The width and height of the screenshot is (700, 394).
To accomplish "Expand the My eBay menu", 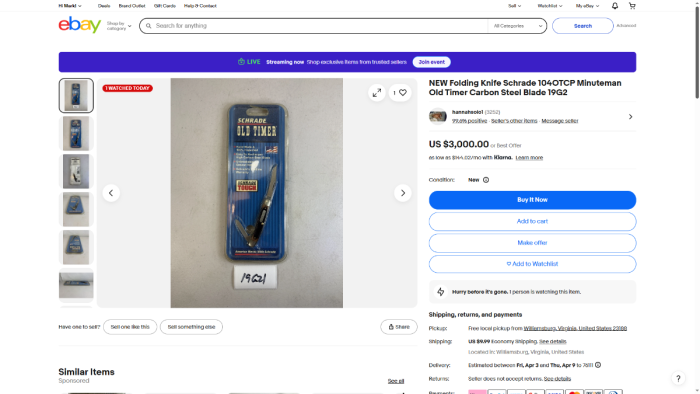I will [x=587, y=6].
